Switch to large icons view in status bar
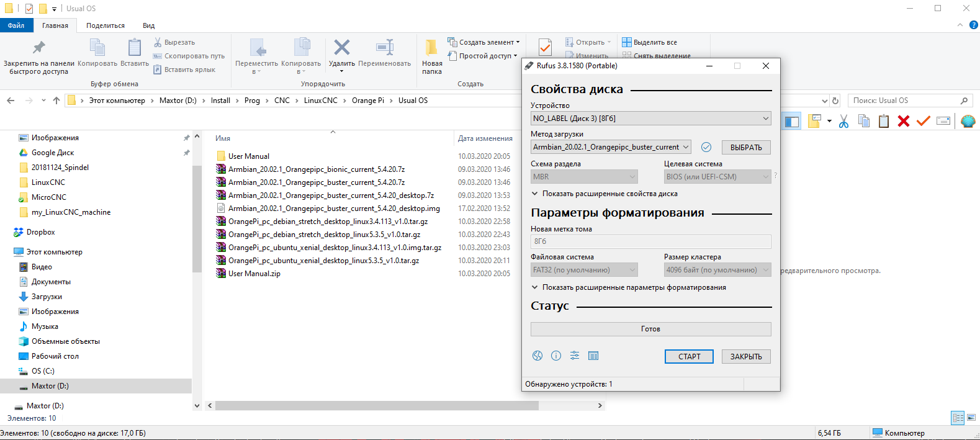980x440 pixels. coord(971,418)
